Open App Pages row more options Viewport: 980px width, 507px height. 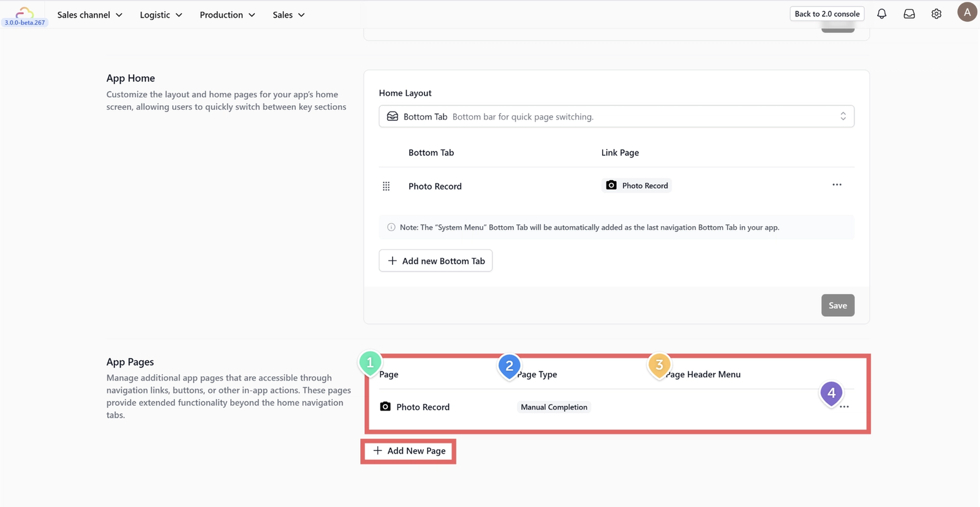coord(844,407)
